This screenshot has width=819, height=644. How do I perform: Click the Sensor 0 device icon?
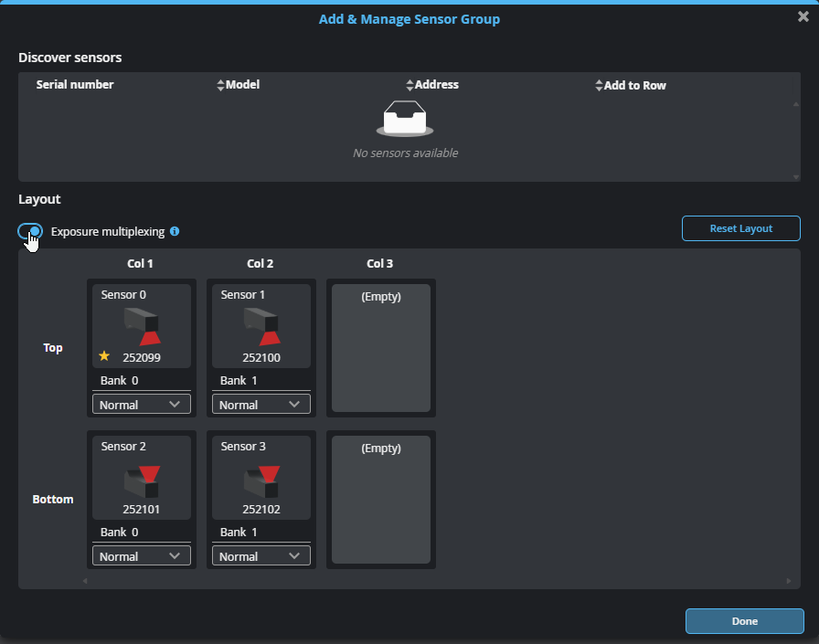point(142,327)
